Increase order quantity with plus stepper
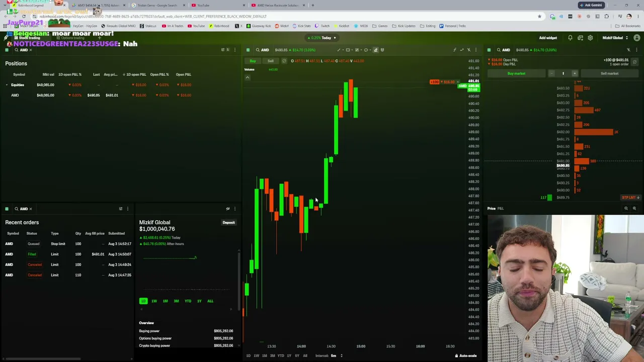644x362 pixels. (575, 73)
